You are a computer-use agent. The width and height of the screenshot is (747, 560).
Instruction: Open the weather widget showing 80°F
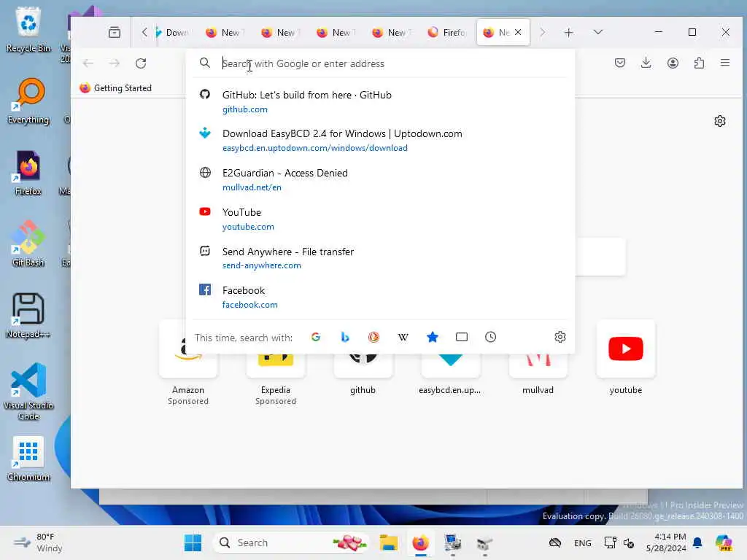pyautogui.click(x=38, y=542)
